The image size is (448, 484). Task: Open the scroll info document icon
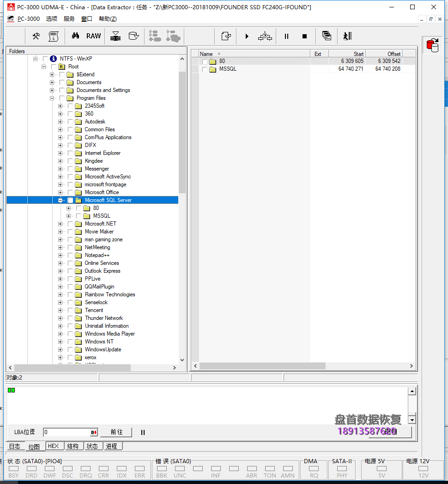tap(53, 36)
